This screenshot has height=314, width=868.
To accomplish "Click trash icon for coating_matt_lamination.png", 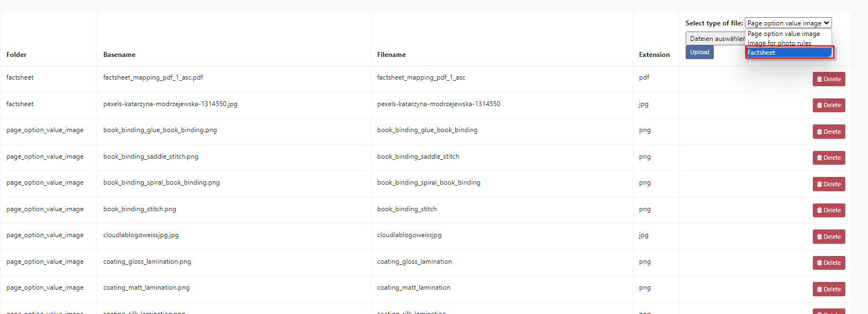I will tap(819, 289).
